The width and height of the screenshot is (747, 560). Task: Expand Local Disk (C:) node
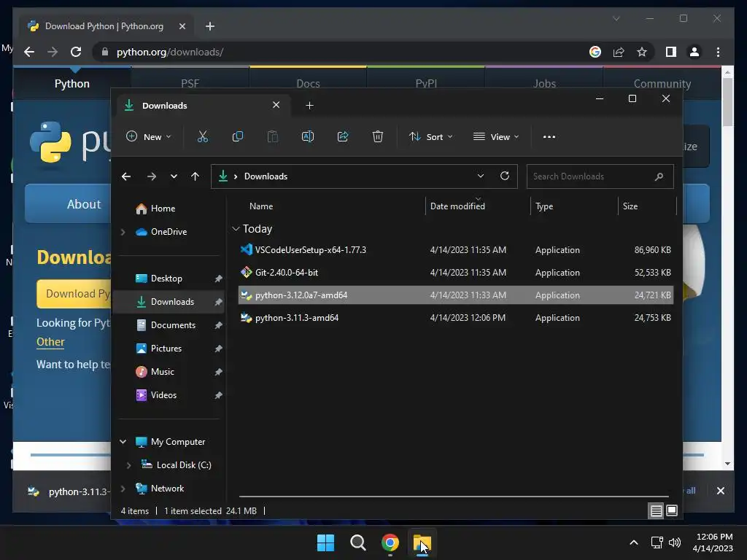pyautogui.click(x=128, y=465)
